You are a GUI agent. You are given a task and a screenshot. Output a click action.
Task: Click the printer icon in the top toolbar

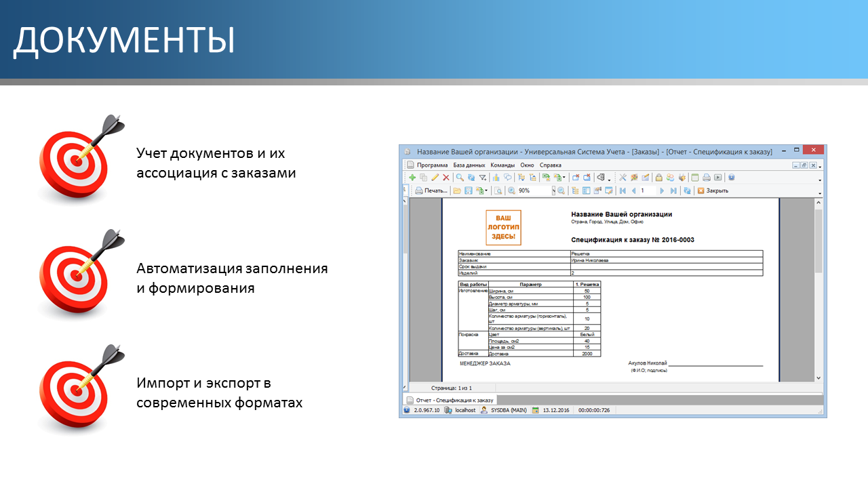[x=707, y=178]
